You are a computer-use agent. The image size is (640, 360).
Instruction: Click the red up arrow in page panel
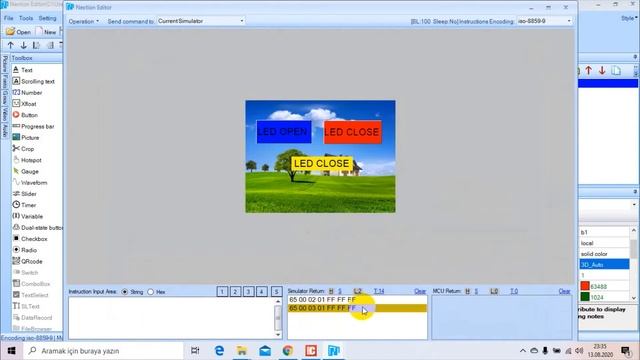coord(589,70)
